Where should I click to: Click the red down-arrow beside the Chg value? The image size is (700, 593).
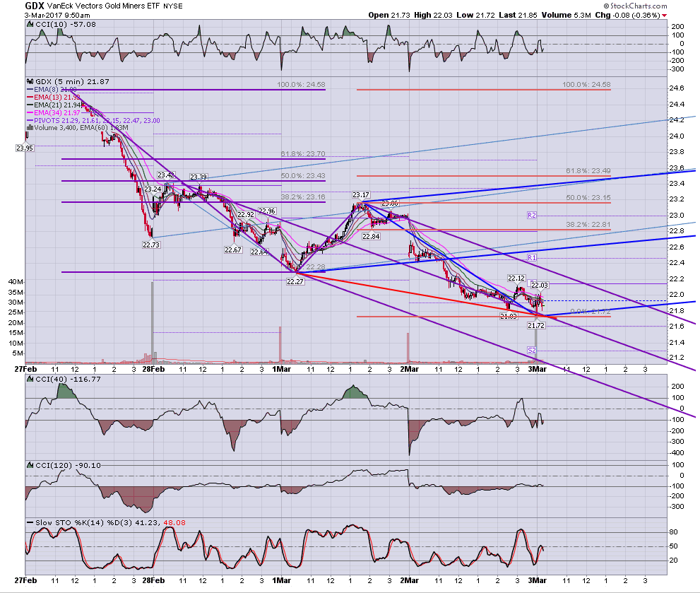pyautogui.click(x=664, y=16)
